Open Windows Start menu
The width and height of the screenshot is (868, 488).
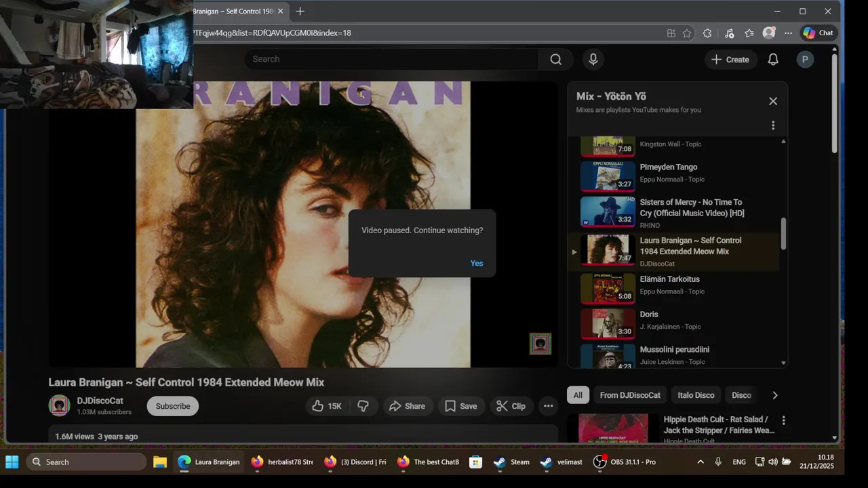click(x=12, y=462)
